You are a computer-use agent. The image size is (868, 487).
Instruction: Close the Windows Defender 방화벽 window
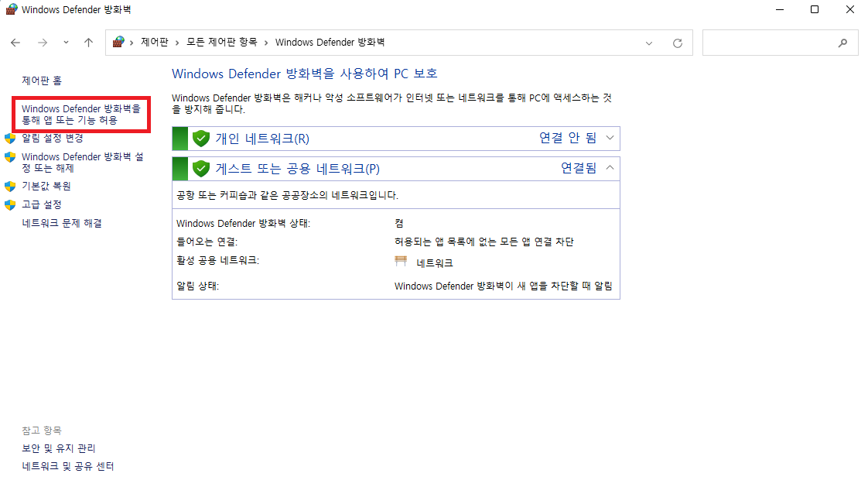(x=849, y=9)
